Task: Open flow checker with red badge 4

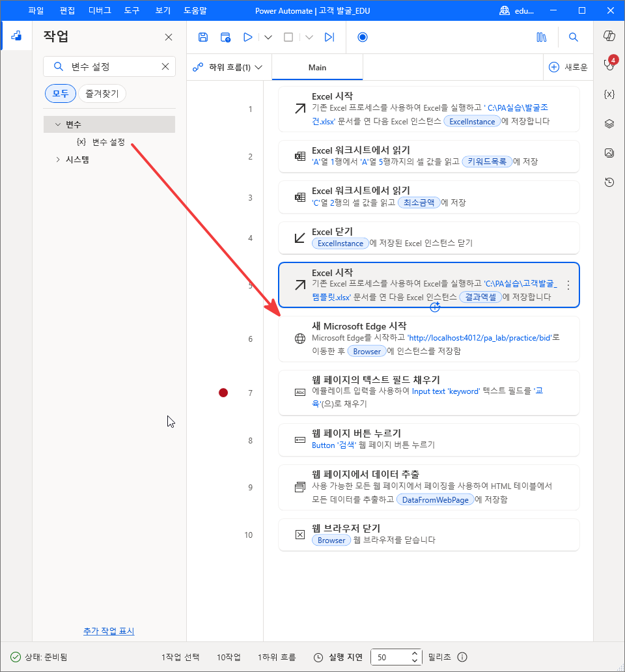Action: point(609,63)
